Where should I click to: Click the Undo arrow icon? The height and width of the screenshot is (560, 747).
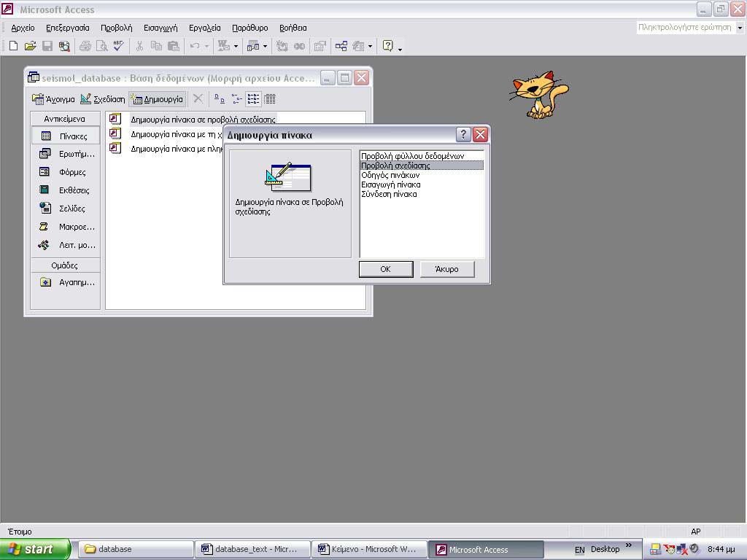[194, 46]
